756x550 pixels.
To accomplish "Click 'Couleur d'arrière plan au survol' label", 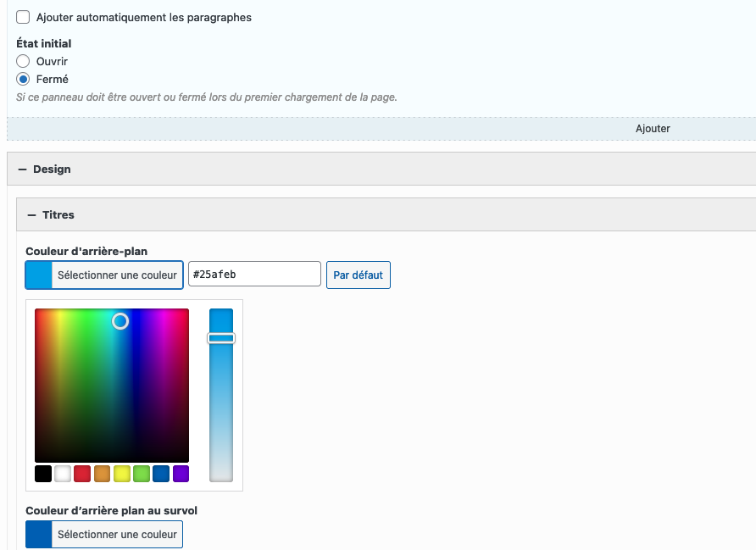I will (x=111, y=510).
